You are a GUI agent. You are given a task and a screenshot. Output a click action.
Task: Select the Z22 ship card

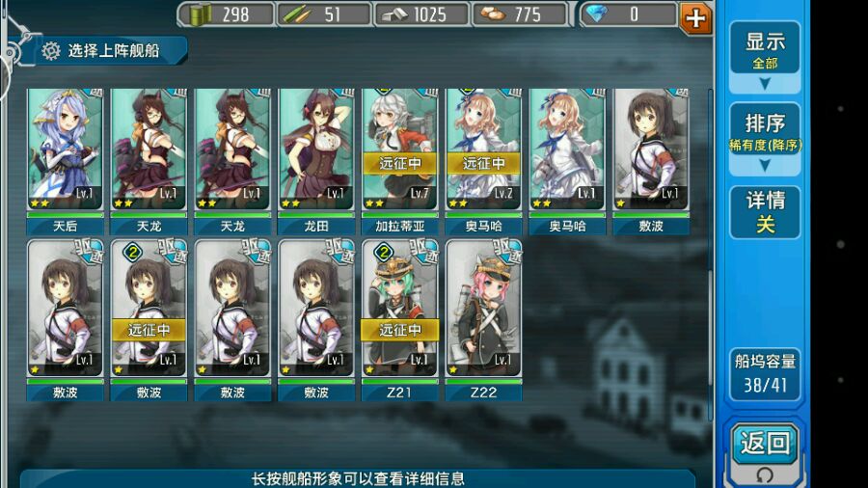pyautogui.click(x=483, y=320)
